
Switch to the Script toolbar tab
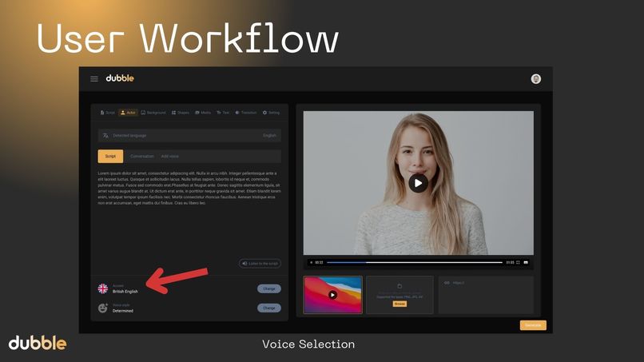108,113
